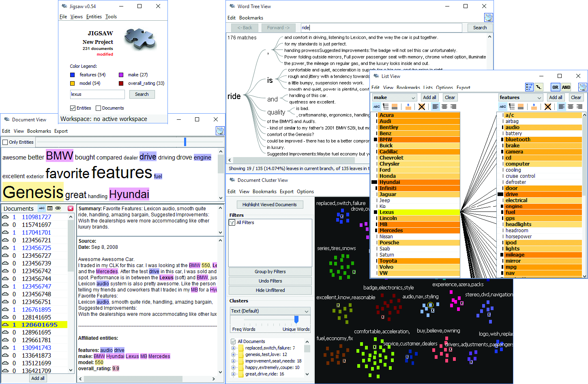Remove selected items from features list
This screenshot has width=588, height=384.
point(548,107)
